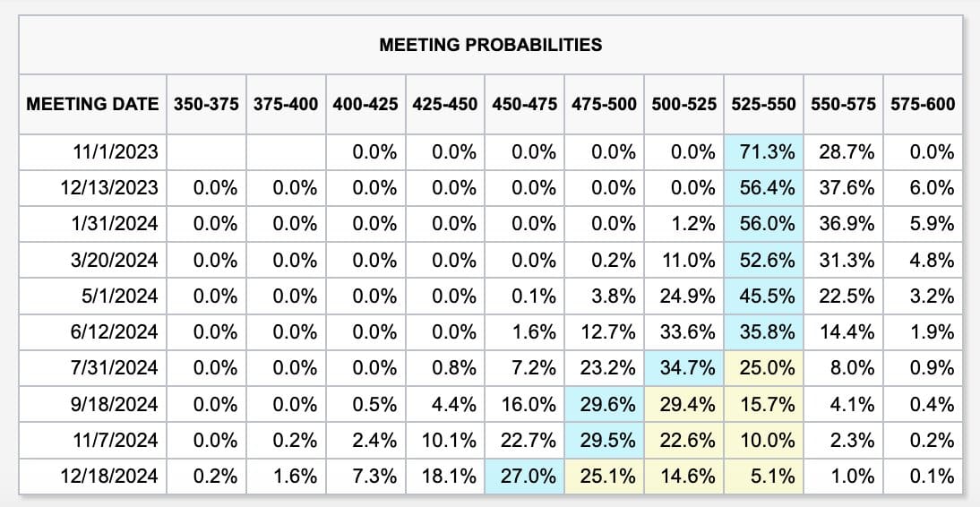Click the 11/1/2023 meeting date row

(491, 152)
